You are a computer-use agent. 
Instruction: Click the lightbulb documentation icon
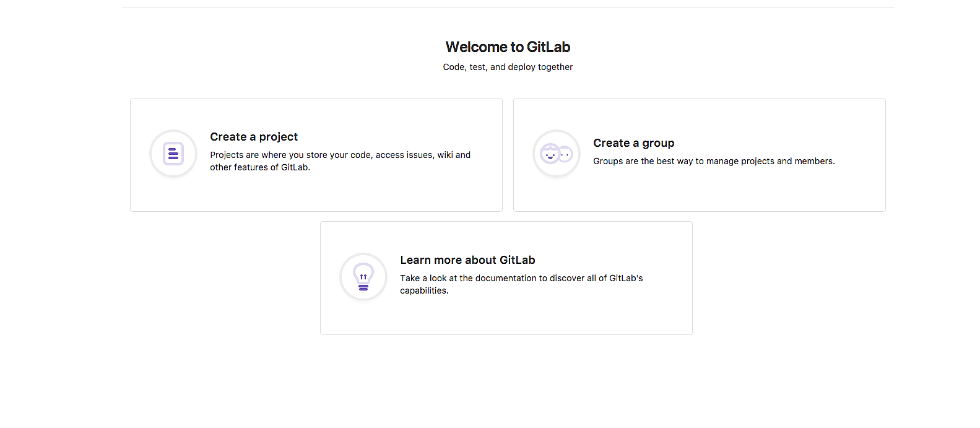click(x=363, y=277)
